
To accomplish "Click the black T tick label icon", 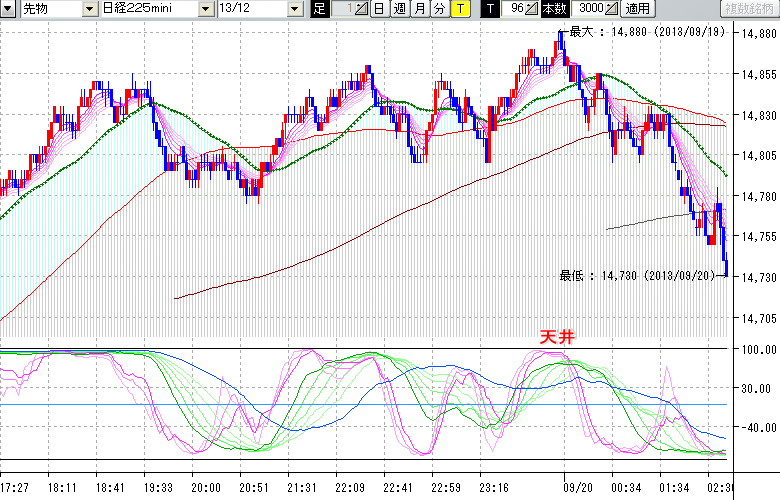I will [x=489, y=9].
